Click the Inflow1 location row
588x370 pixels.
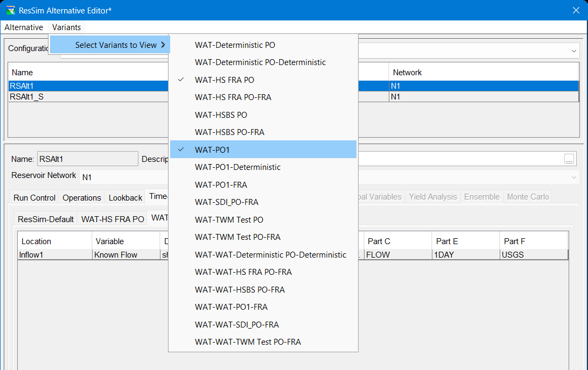pos(54,255)
